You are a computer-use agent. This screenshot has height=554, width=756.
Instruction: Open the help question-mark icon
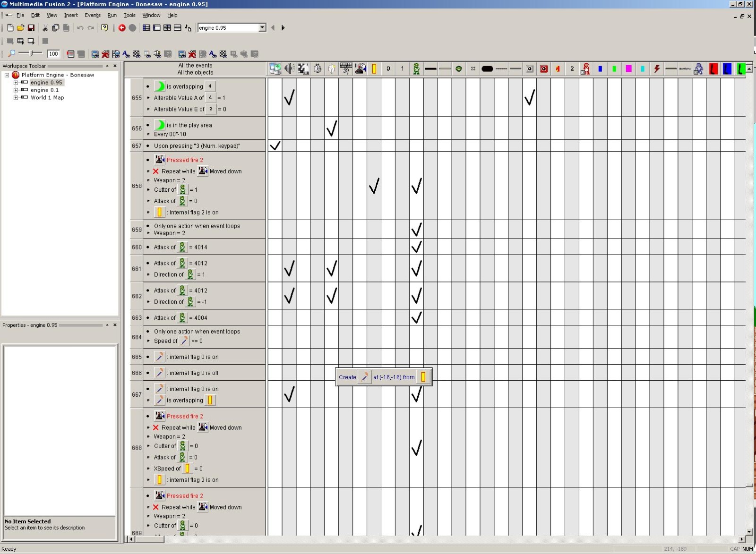(104, 28)
